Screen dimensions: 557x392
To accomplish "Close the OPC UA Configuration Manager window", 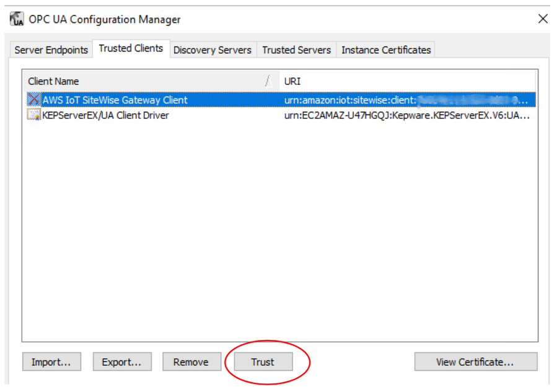I will click(x=543, y=19).
